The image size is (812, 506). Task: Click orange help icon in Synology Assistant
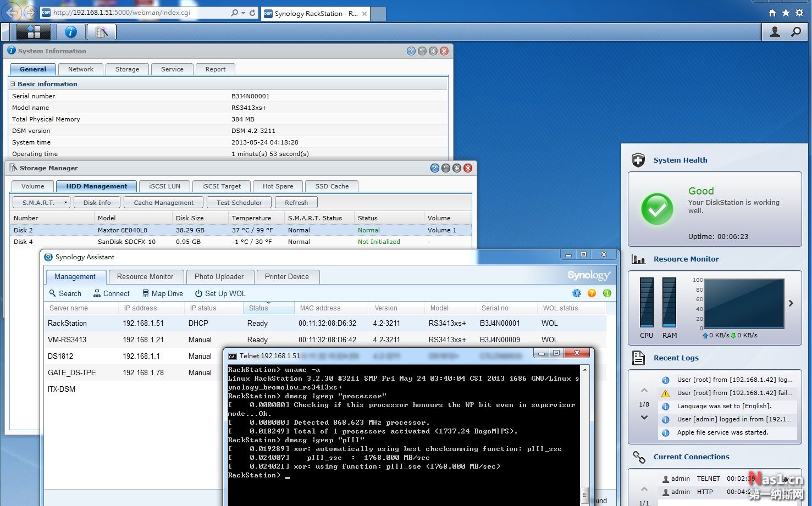tap(592, 293)
